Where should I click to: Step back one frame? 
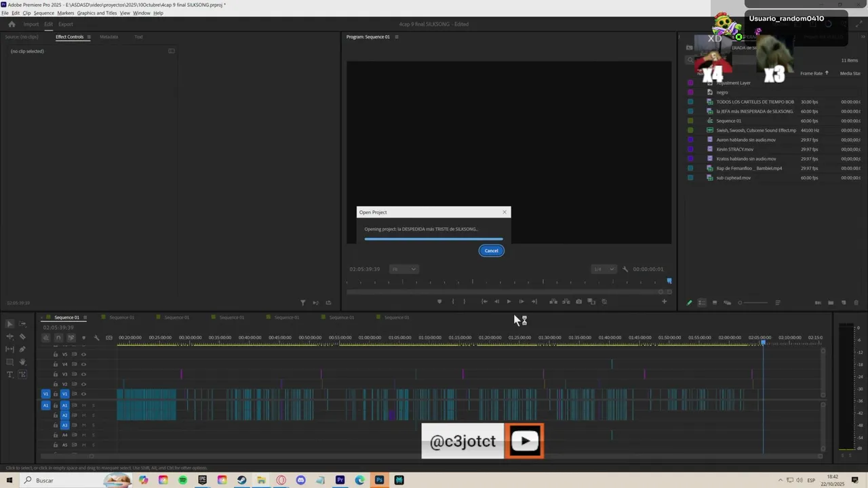click(x=496, y=302)
